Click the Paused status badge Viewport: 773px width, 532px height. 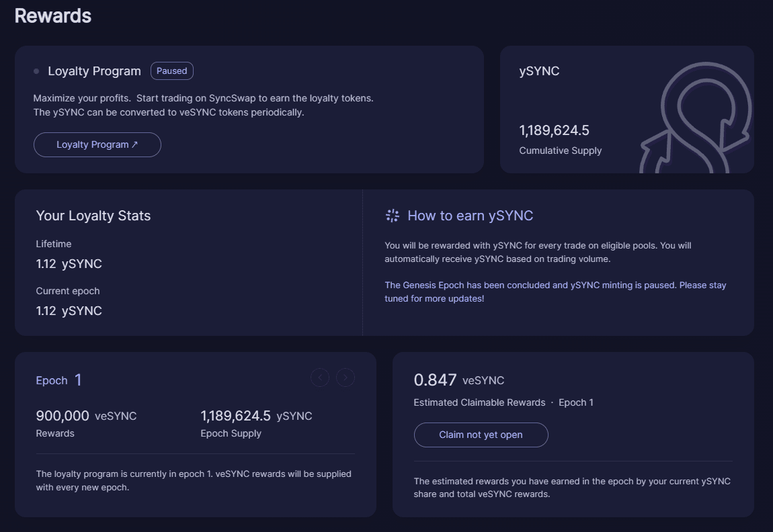pyautogui.click(x=172, y=71)
